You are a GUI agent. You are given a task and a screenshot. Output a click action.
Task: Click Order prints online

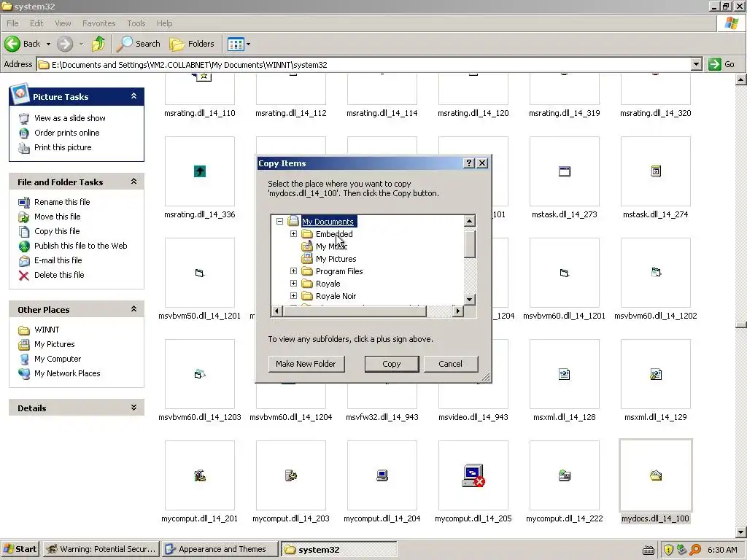click(66, 133)
